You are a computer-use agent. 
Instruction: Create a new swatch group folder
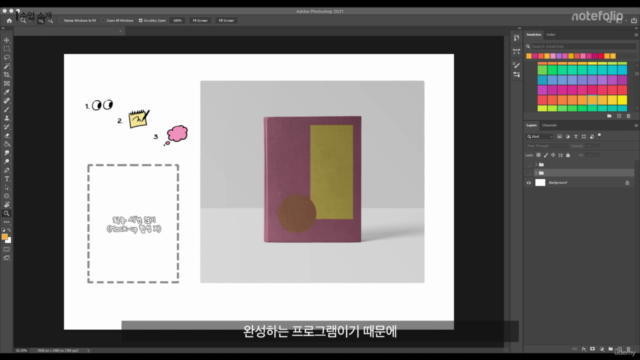coord(609,116)
